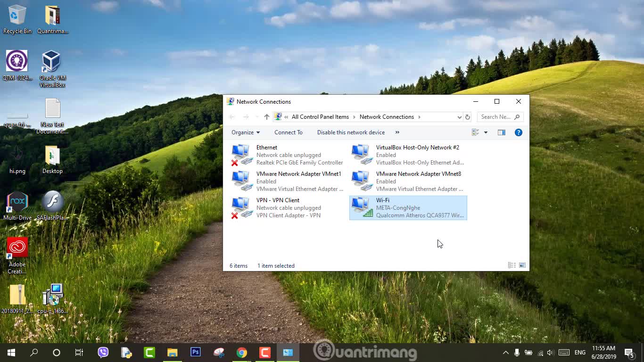Select the Oracle VM VirtualBox desktop shortcut

tap(52, 69)
